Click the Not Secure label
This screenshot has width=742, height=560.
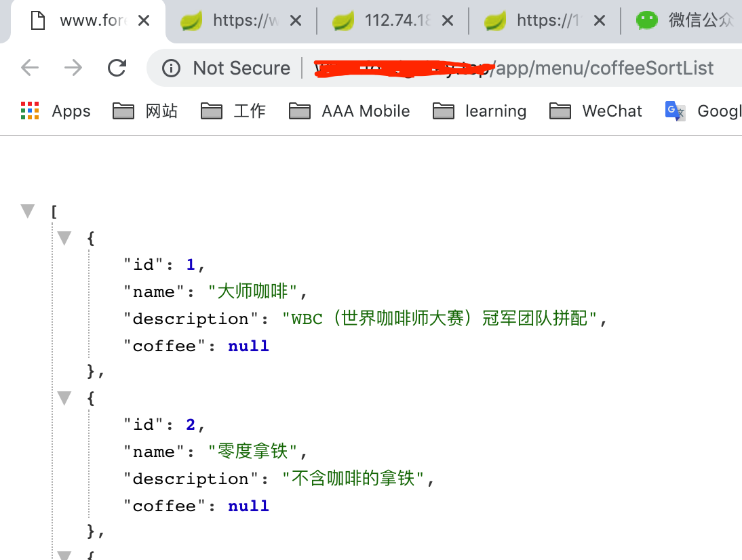pyautogui.click(x=241, y=68)
